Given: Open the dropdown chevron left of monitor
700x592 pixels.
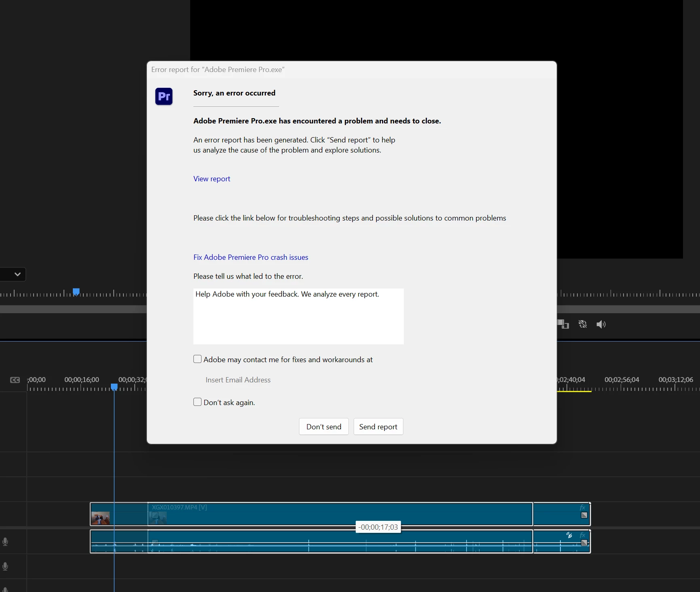Looking at the screenshot, I should (x=17, y=274).
